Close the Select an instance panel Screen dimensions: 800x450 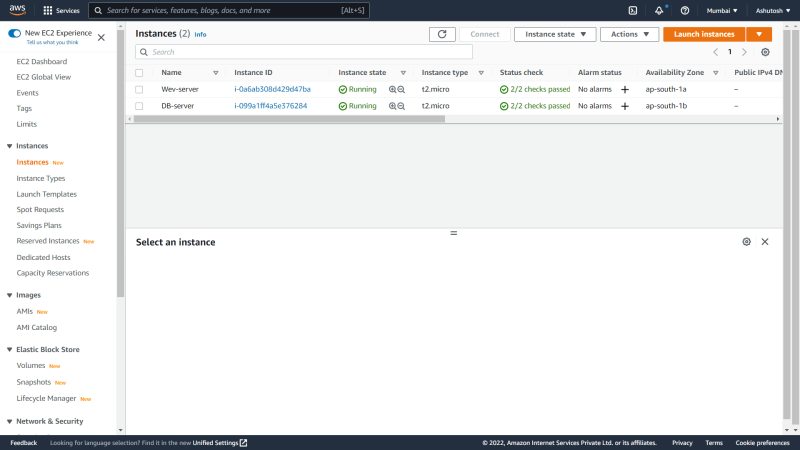tap(765, 242)
